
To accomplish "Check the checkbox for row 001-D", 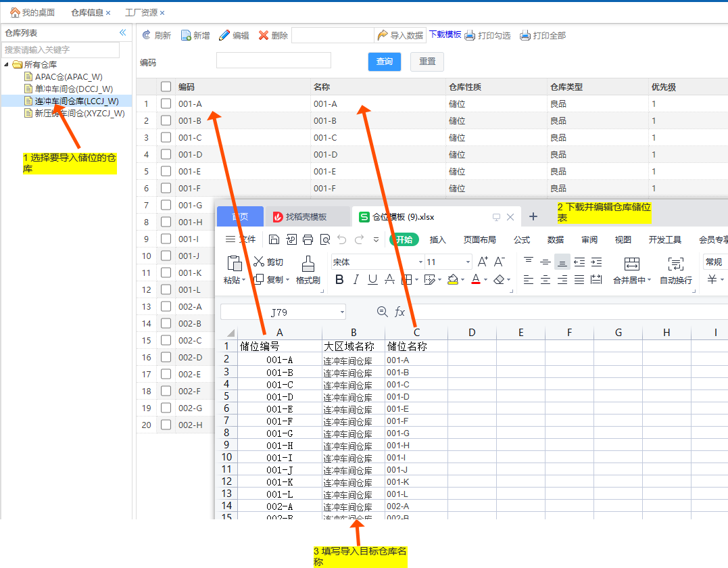I will coord(166,154).
